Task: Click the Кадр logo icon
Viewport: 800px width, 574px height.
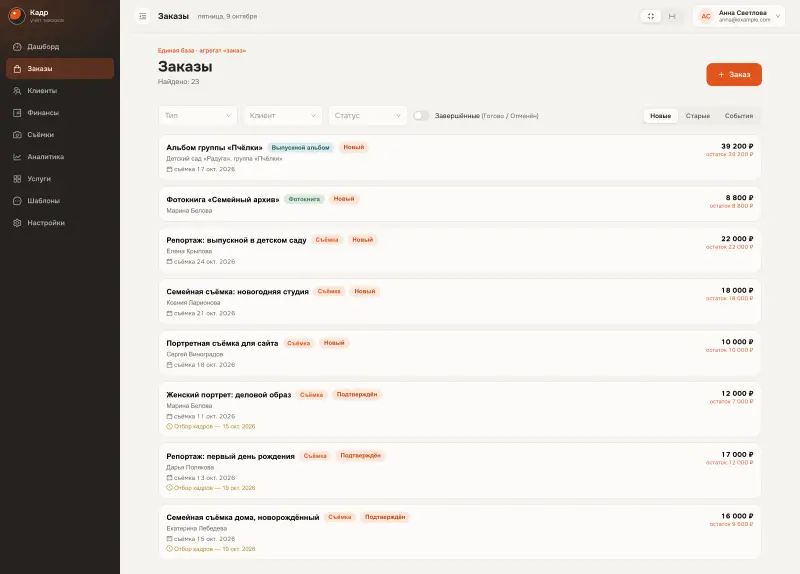Action: point(16,16)
